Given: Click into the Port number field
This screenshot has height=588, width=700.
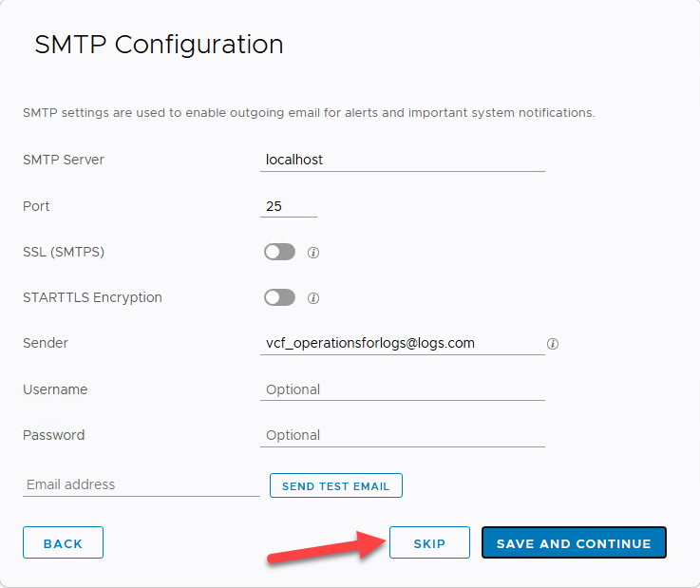Looking at the screenshot, I should click(x=288, y=206).
